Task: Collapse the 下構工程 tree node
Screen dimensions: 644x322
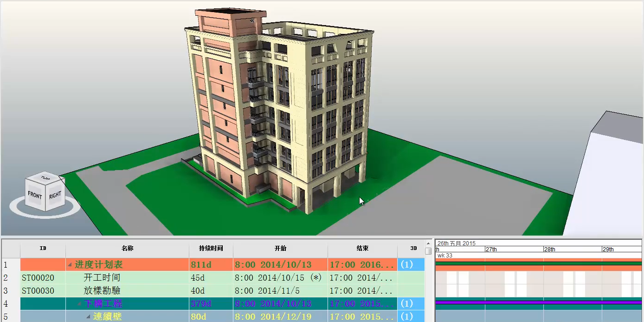Action: (x=79, y=304)
